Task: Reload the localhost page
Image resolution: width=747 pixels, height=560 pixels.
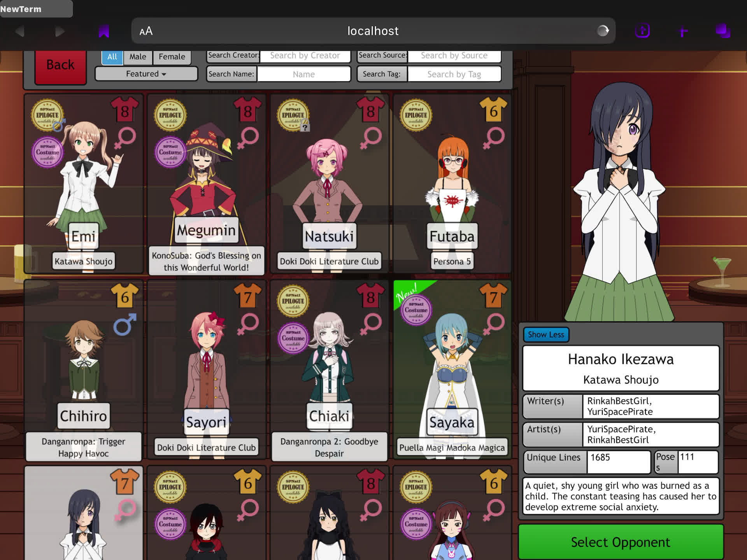Action: (603, 31)
